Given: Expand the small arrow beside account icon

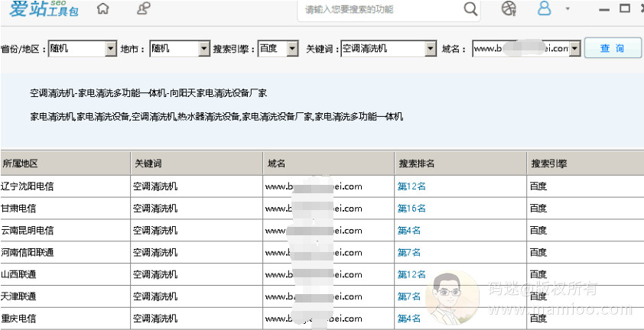Looking at the screenshot, I should tap(568, 9).
